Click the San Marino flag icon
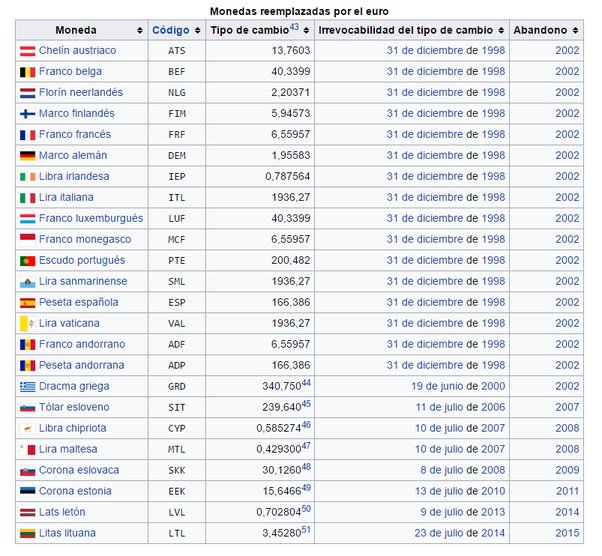The height and width of the screenshot is (556, 602). pyautogui.click(x=28, y=282)
